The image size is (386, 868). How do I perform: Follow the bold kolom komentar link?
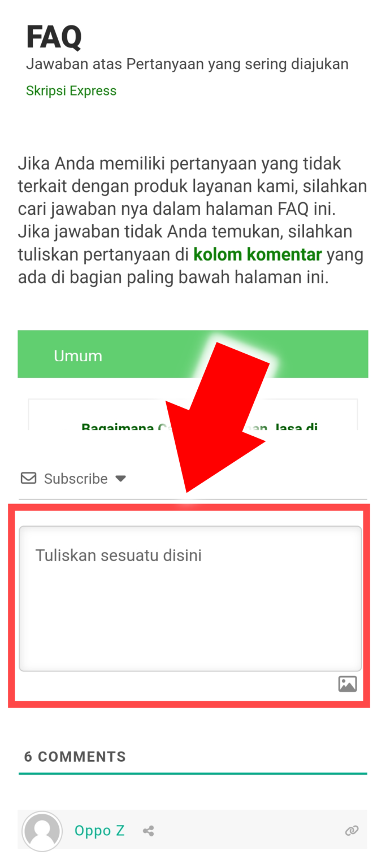tap(258, 254)
